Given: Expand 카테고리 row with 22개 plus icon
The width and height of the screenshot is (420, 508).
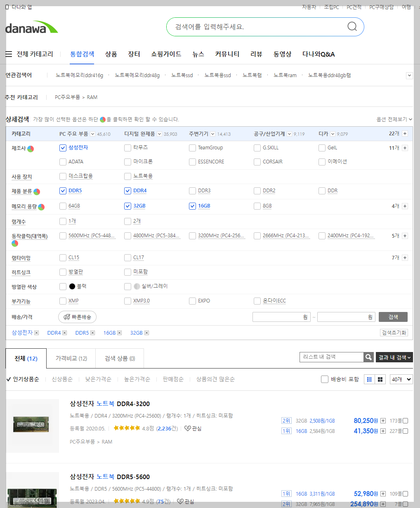Looking at the screenshot, I should 405,134.
